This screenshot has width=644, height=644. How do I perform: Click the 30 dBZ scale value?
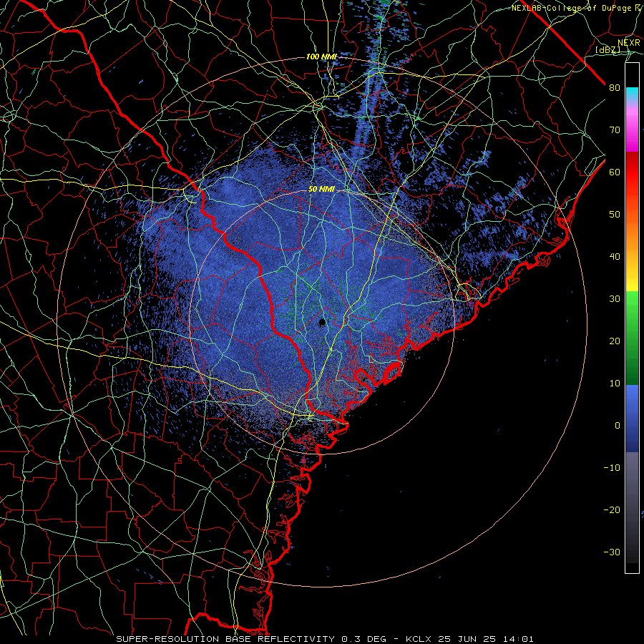tap(615, 299)
